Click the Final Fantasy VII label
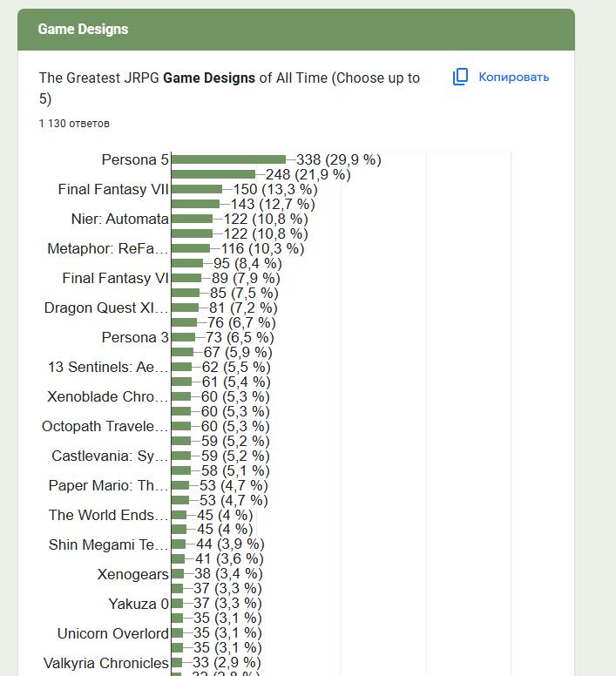Screen dimensions: 616x676 pos(113,189)
